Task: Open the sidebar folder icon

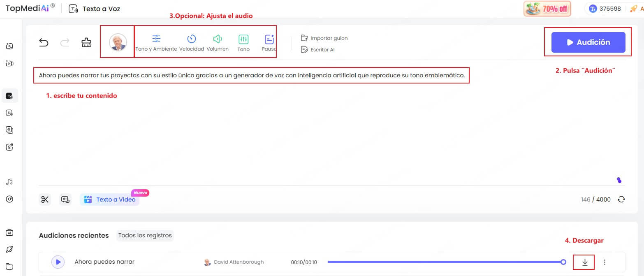Action: pyautogui.click(x=9, y=266)
